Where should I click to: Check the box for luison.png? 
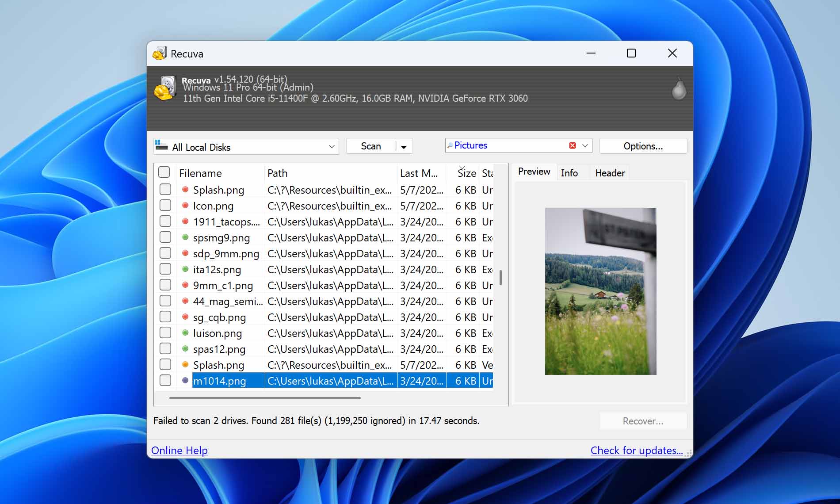pyautogui.click(x=165, y=332)
